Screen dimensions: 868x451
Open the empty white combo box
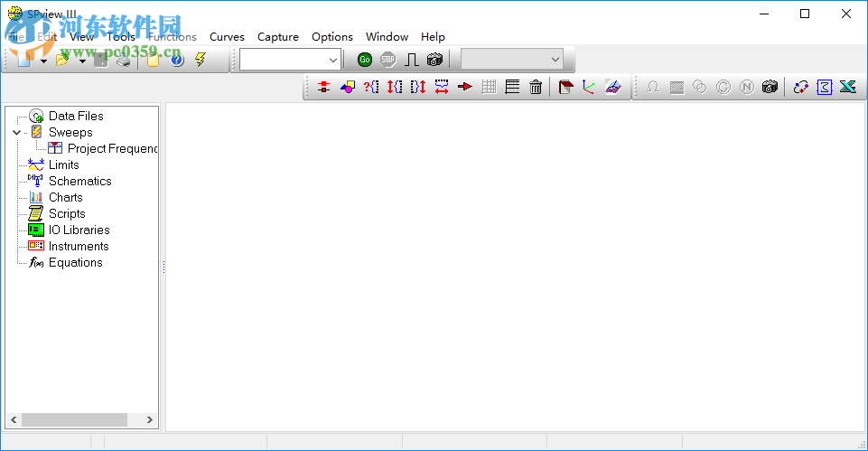(x=290, y=60)
